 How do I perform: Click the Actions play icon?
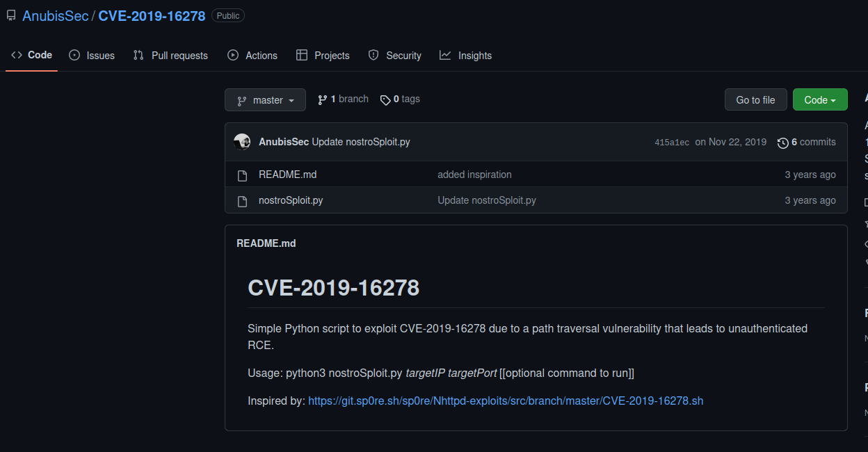pos(233,55)
